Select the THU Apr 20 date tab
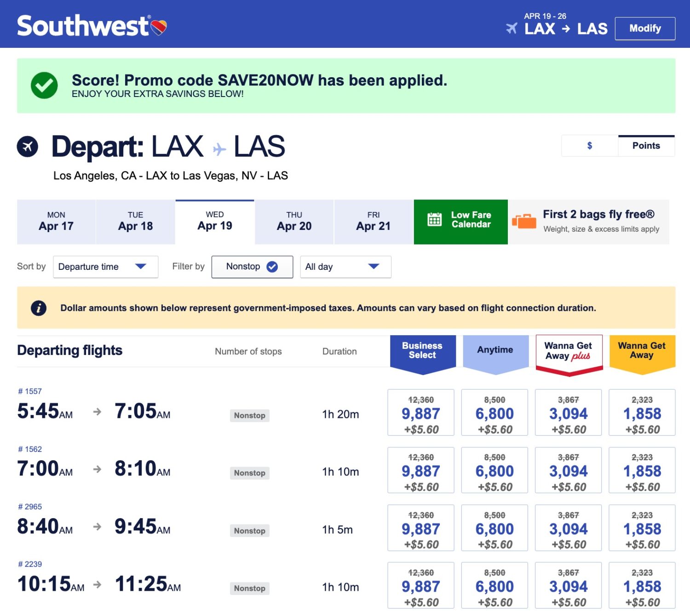 [293, 221]
